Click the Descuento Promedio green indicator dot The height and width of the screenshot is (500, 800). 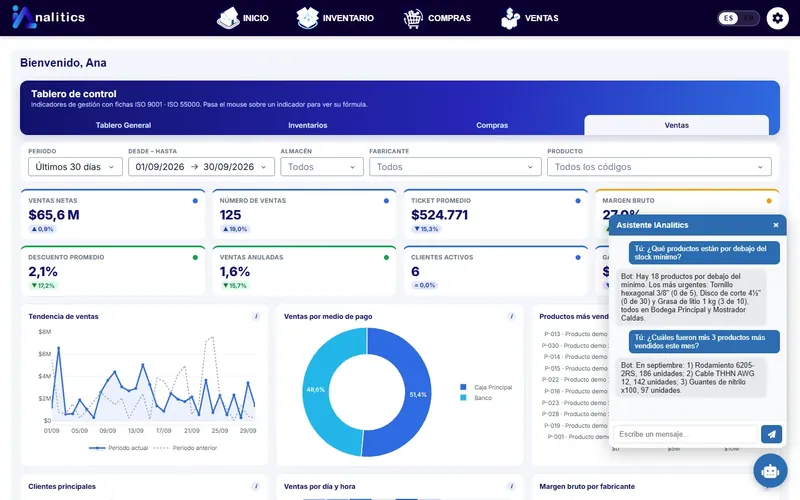[195, 258]
